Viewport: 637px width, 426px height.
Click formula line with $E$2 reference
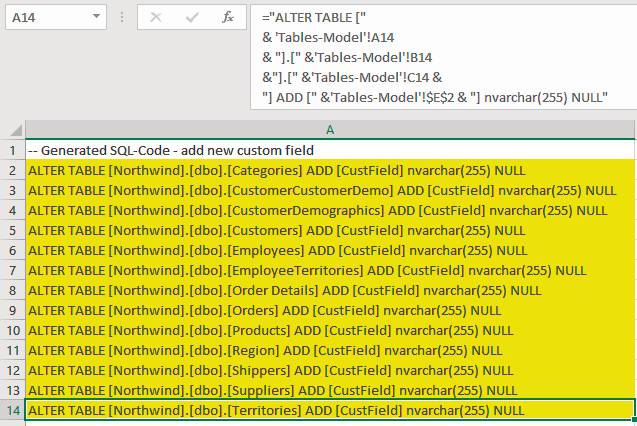(x=435, y=97)
